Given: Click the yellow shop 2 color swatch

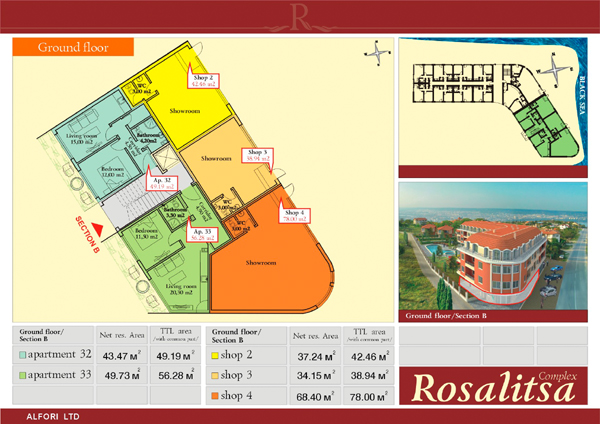Looking at the screenshot, I should pos(215,356).
